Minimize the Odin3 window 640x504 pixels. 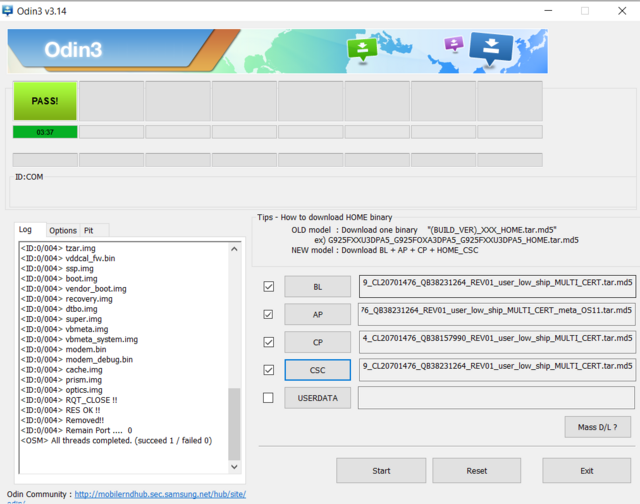548,11
